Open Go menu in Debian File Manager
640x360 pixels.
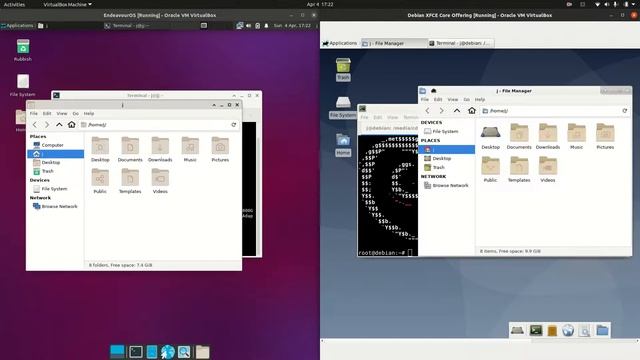(x=467, y=99)
